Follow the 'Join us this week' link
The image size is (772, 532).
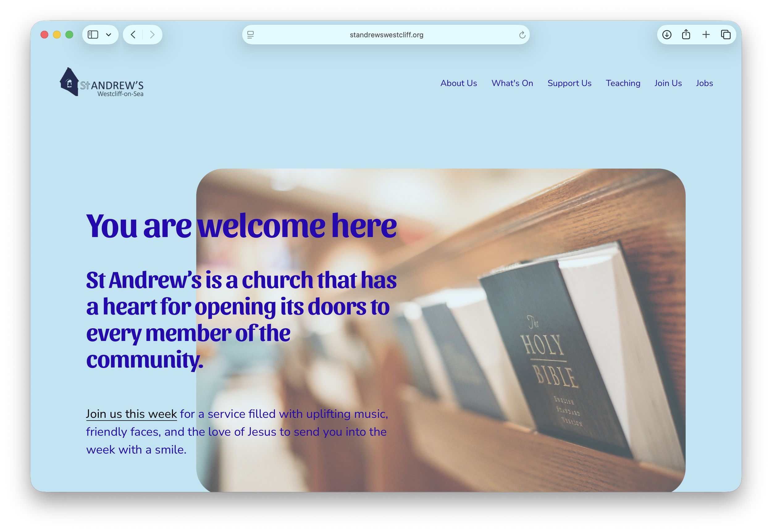[x=131, y=414]
